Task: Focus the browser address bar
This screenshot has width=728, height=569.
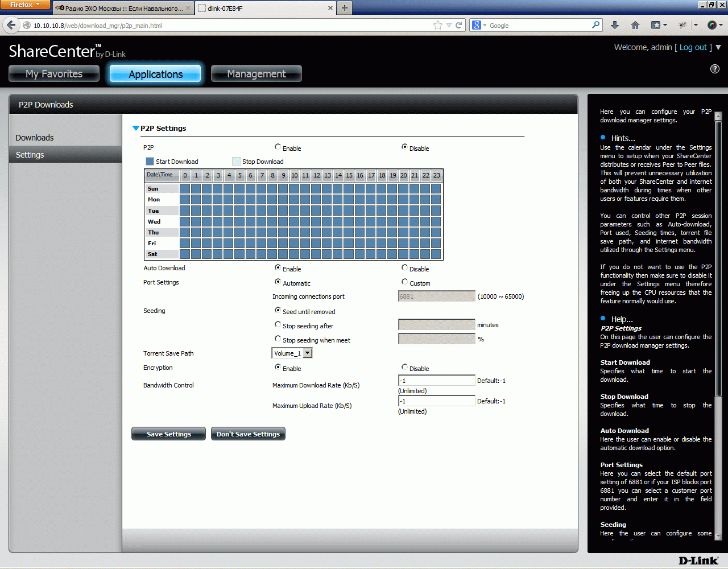Action: tap(232, 25)
